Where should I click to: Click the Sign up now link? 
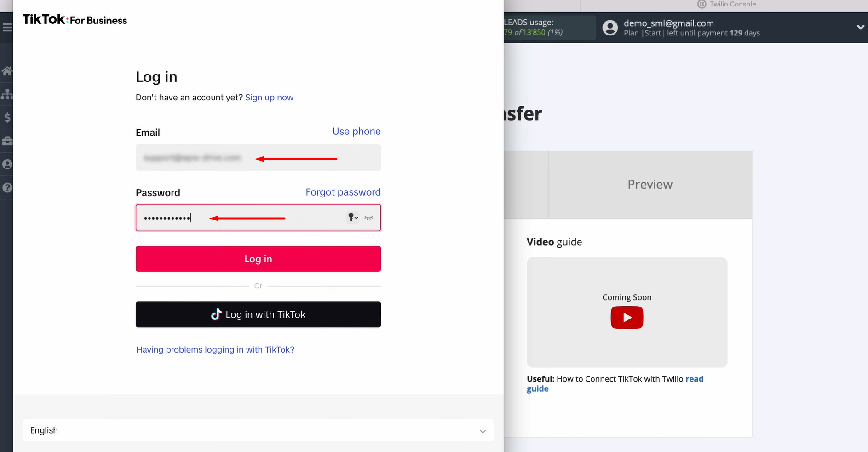269,97
